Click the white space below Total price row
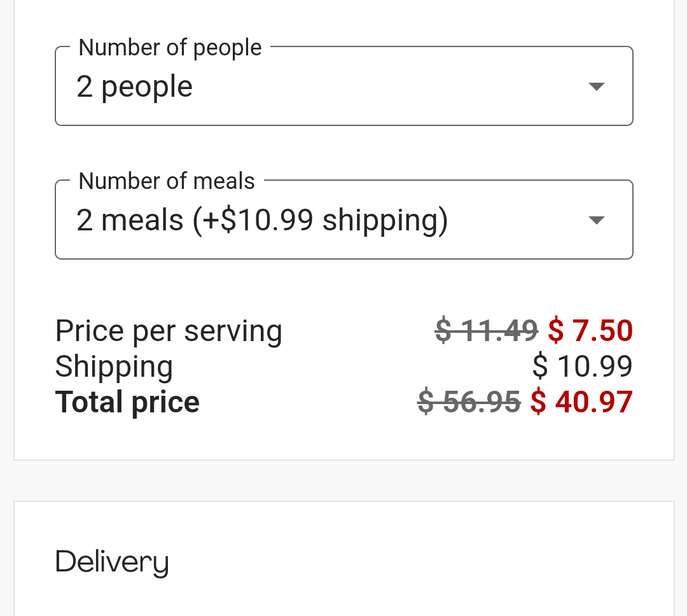 point(343,439)
